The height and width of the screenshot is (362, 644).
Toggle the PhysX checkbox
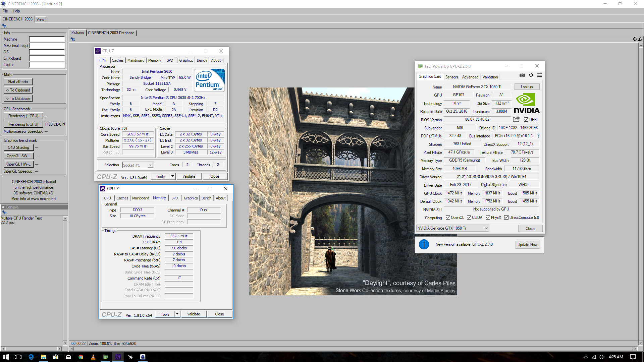click(488, 218)
